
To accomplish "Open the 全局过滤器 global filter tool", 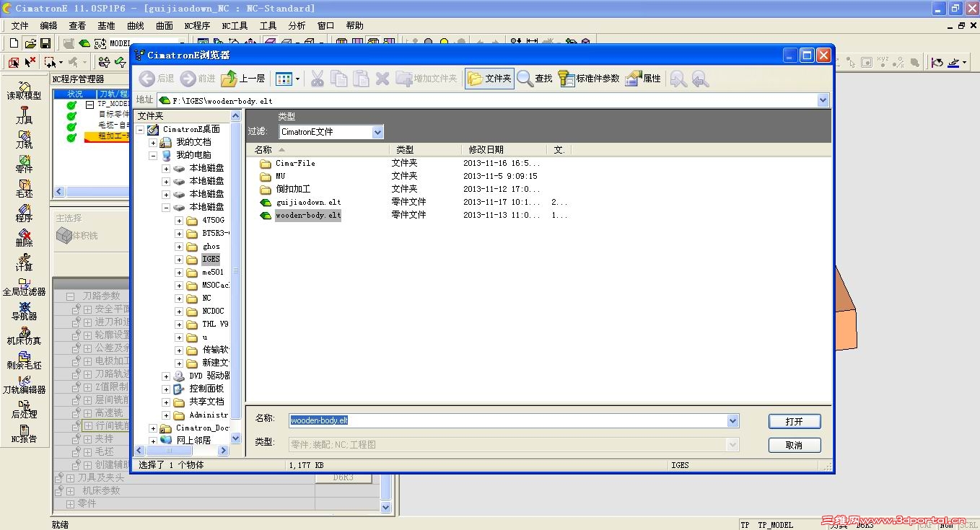I will point(24,286).
